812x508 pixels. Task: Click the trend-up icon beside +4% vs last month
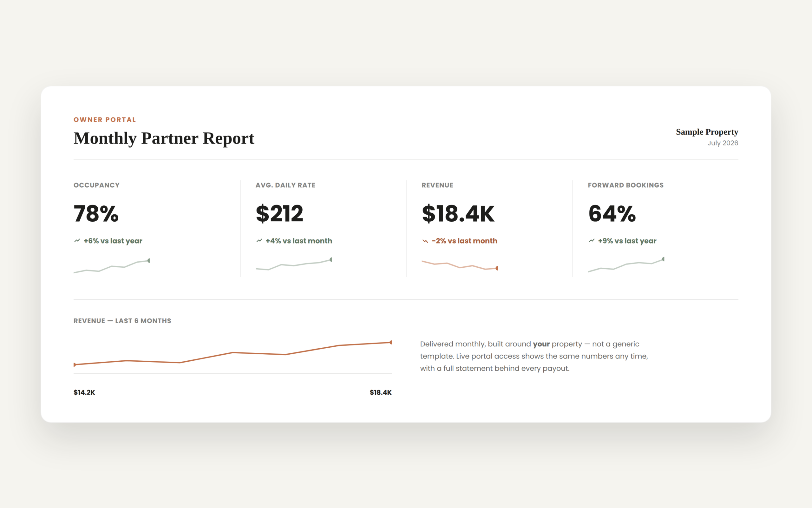(259, 241)
